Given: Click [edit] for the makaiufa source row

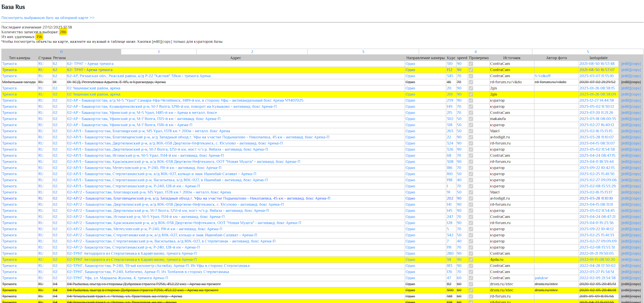Looking at the screenshot, I should (626, 119).
